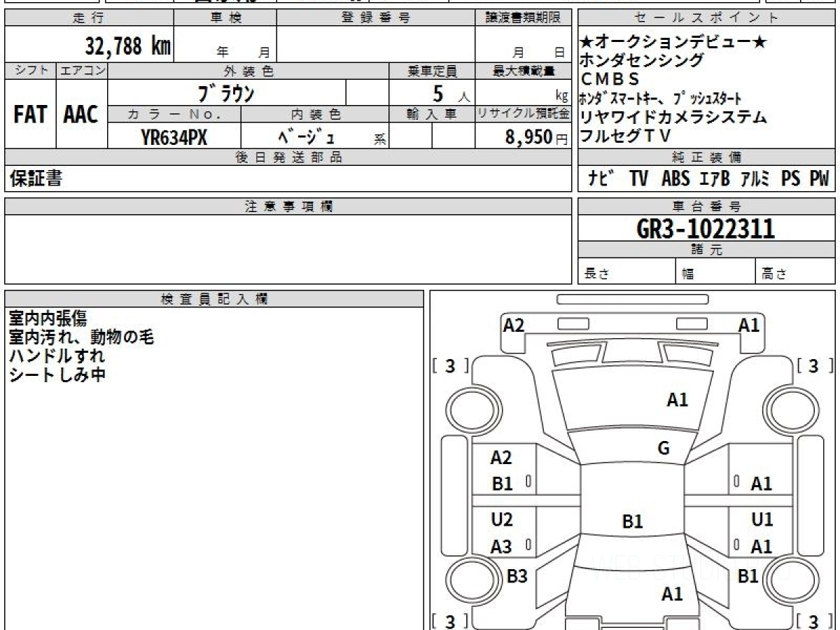Select the エアB equipment label
Viewport: 840px width, 630px height.
coord(715,178)
